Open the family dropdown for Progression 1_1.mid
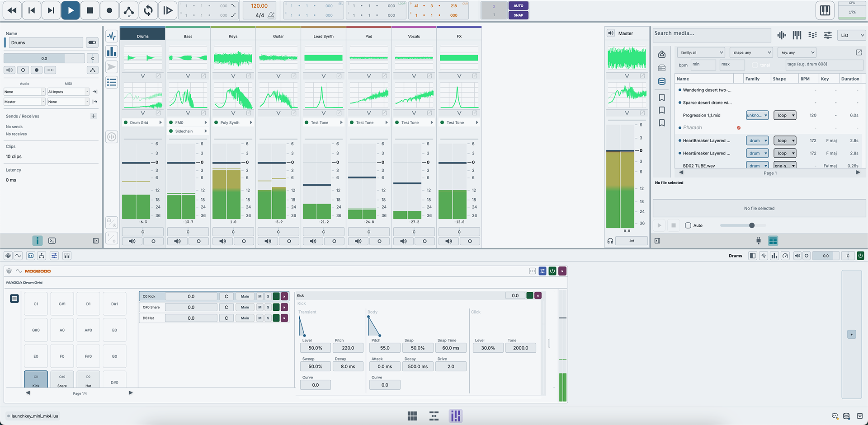868x425 pixels. click(757, 115)
